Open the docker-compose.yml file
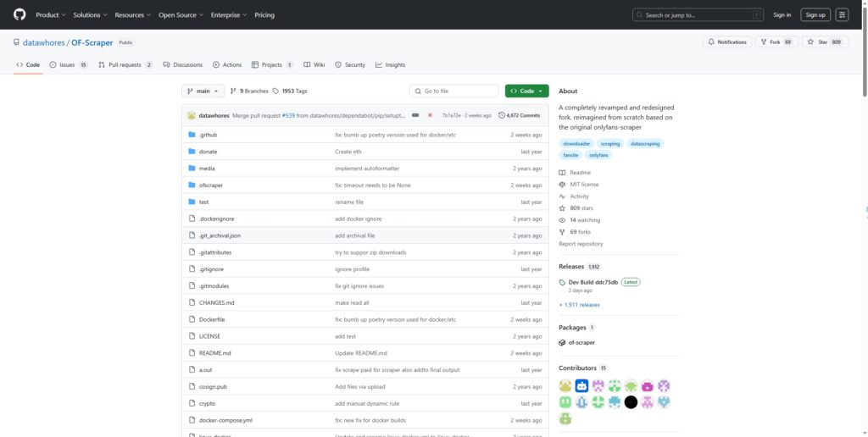 [x=225, y=420]
